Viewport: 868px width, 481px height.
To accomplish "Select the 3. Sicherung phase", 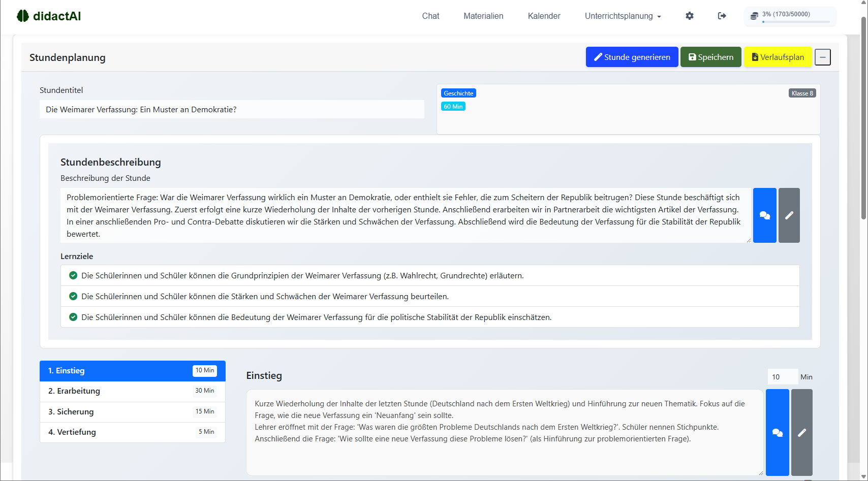I will pyautogui.click(x=133, y=411).
